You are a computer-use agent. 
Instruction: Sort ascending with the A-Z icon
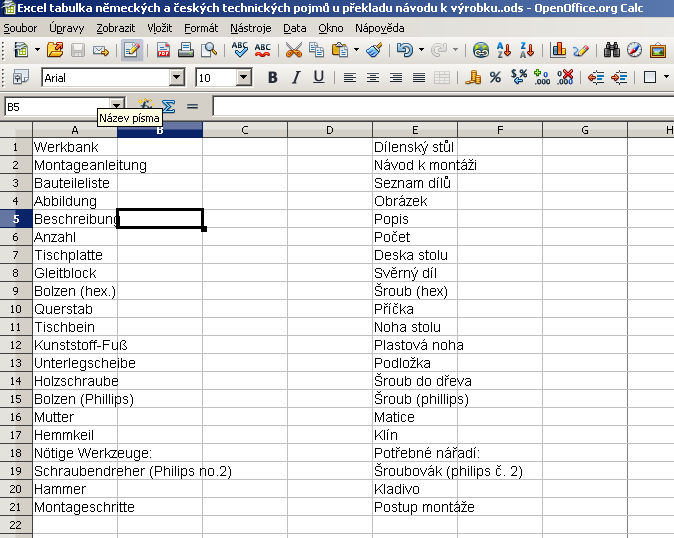tap(504, 50)
